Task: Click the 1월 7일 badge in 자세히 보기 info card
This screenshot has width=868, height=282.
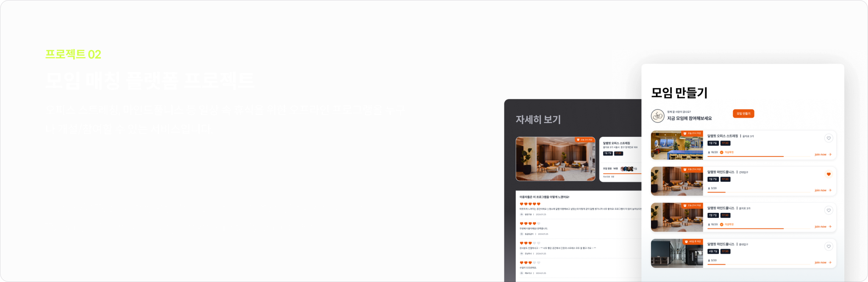Action: tap(608, 154)
